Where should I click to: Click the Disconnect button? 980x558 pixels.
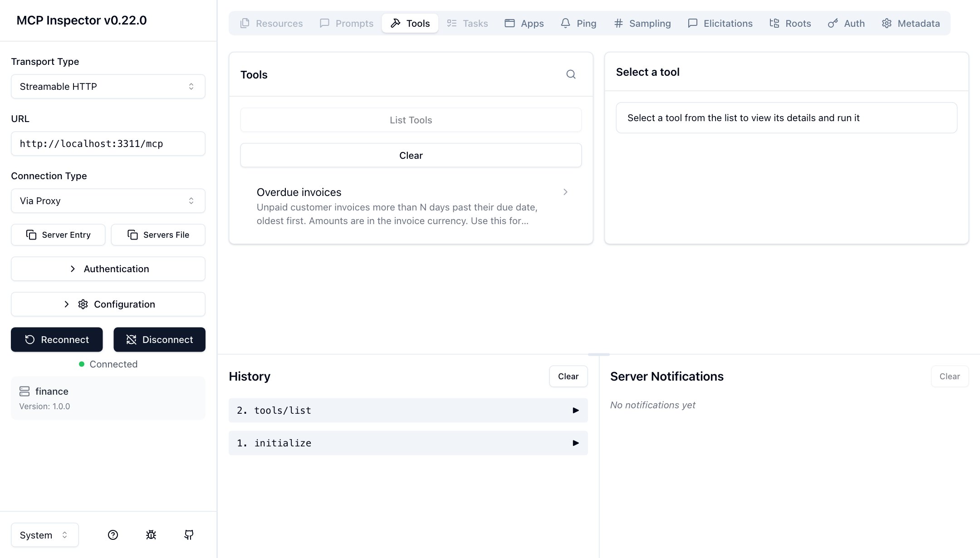point(159,339)
